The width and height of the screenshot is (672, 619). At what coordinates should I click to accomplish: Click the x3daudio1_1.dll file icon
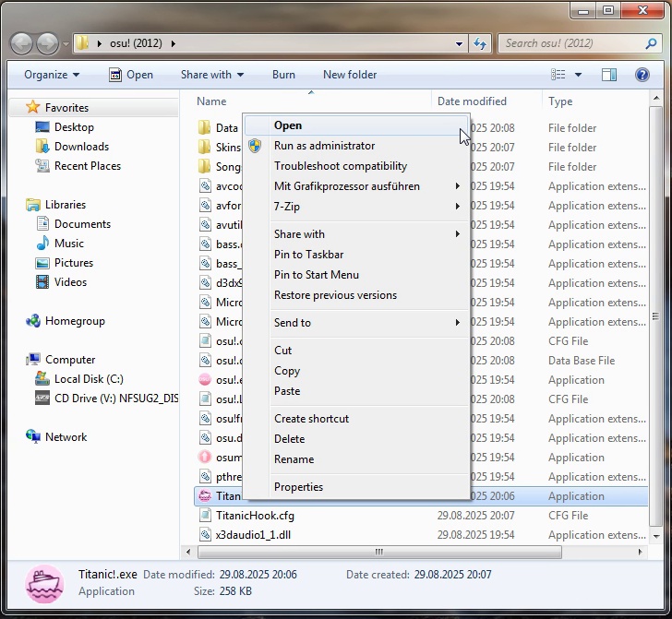(x=205, y=534)
